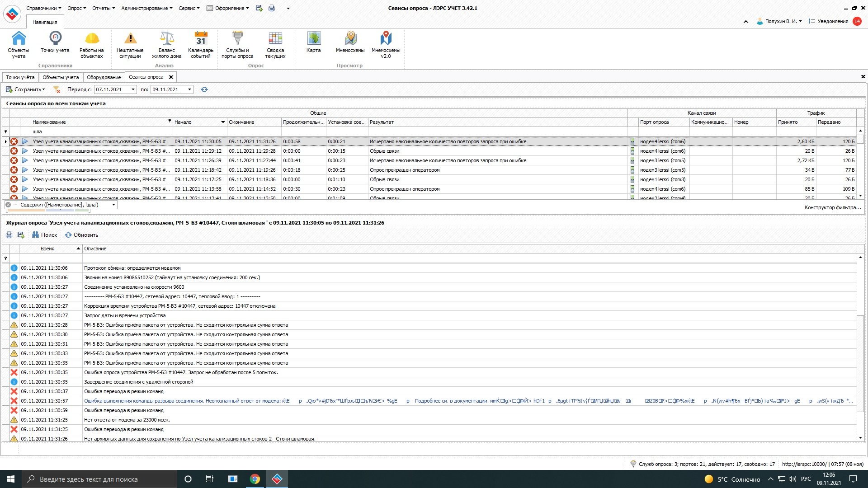868x488 pixels.
Task: Collapse the ribbon with the up chevron
Action: (745, 21)
